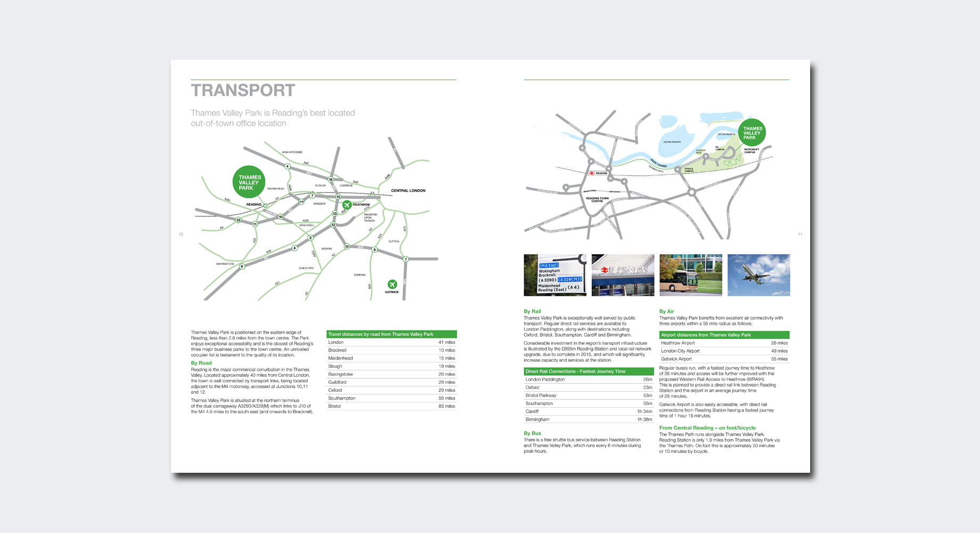This screenshot has width=980, height=533.
Task: Click the junction 9 marker on the map
Action: coord(374,249)
